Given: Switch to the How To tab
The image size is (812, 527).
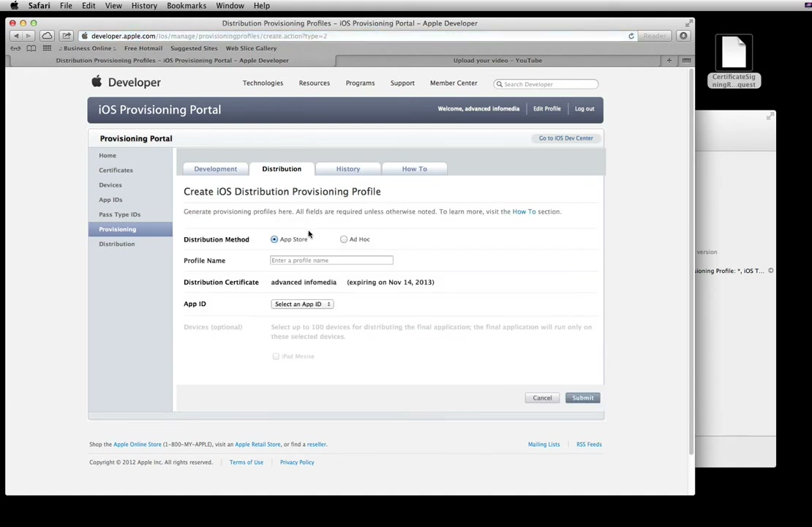Looking at the screenshot, I should coord(414,169).
